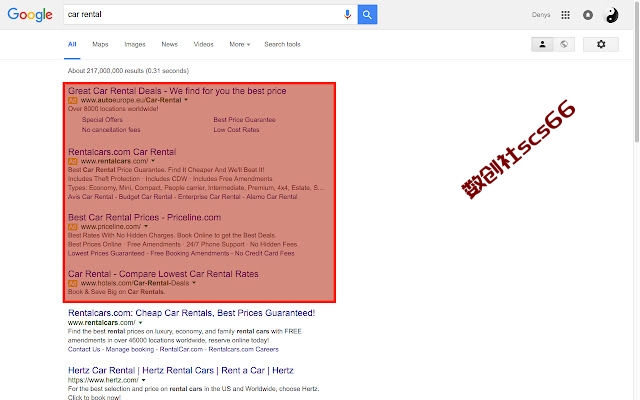
Task: Open the settings gear icon
Action: (601, 44)
